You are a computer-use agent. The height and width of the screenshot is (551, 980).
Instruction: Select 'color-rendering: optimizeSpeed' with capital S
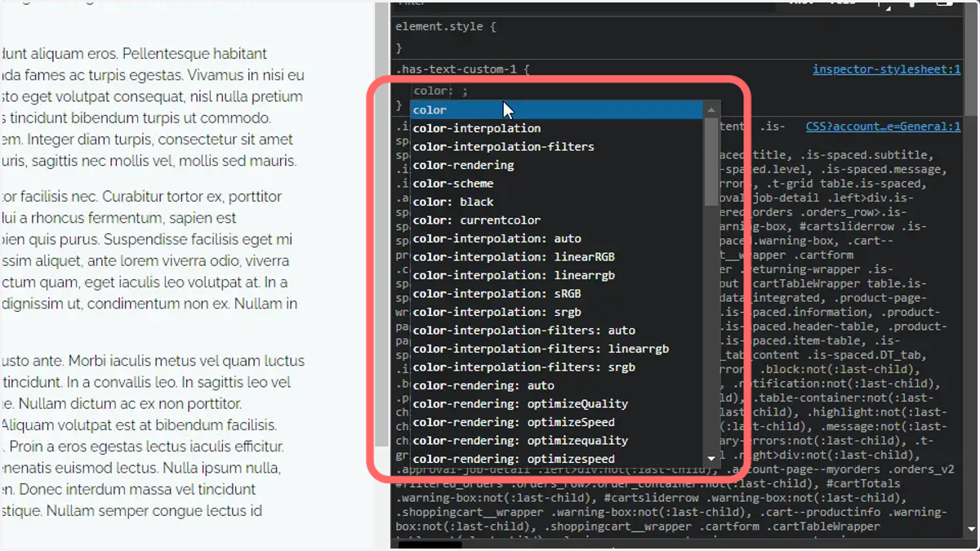pyautogui.click(x=556, y=422)
